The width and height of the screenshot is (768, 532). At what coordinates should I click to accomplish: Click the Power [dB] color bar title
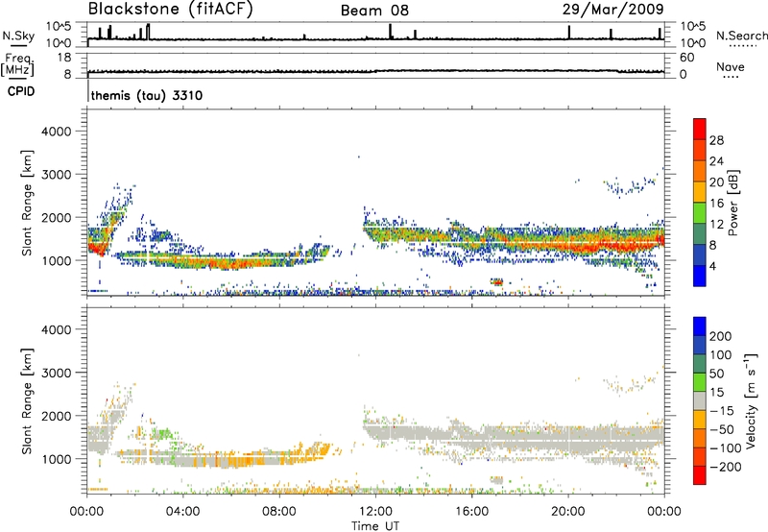(732, 203)
